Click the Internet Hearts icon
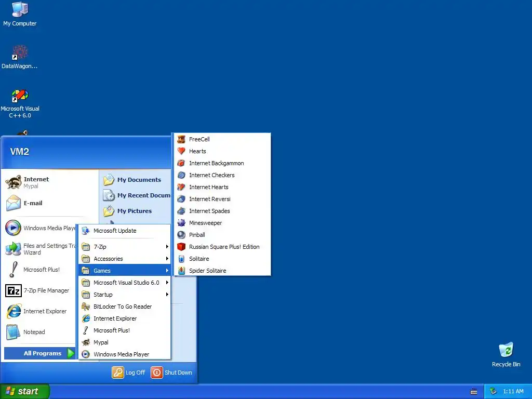Viewport: 532px width, 399px height. tap(181, 187)
